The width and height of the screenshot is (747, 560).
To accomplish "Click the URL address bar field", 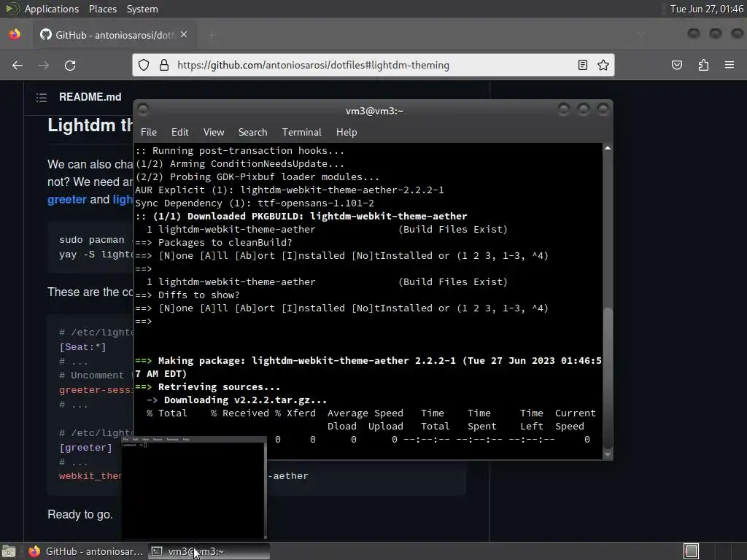I will pyautogui.click(x=373, y=65).
